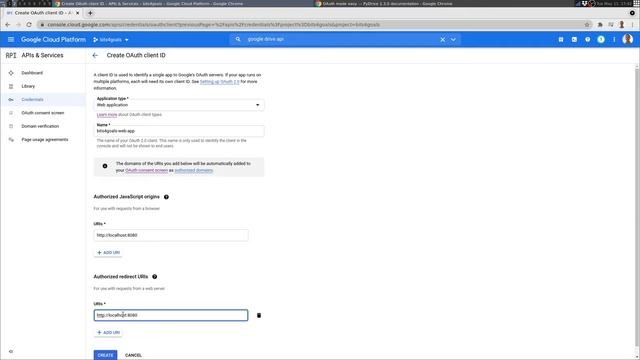This screenshot has height=360, width=640.
Task: Open the bits4goals project selector dropdown
Action: [111, 40]
